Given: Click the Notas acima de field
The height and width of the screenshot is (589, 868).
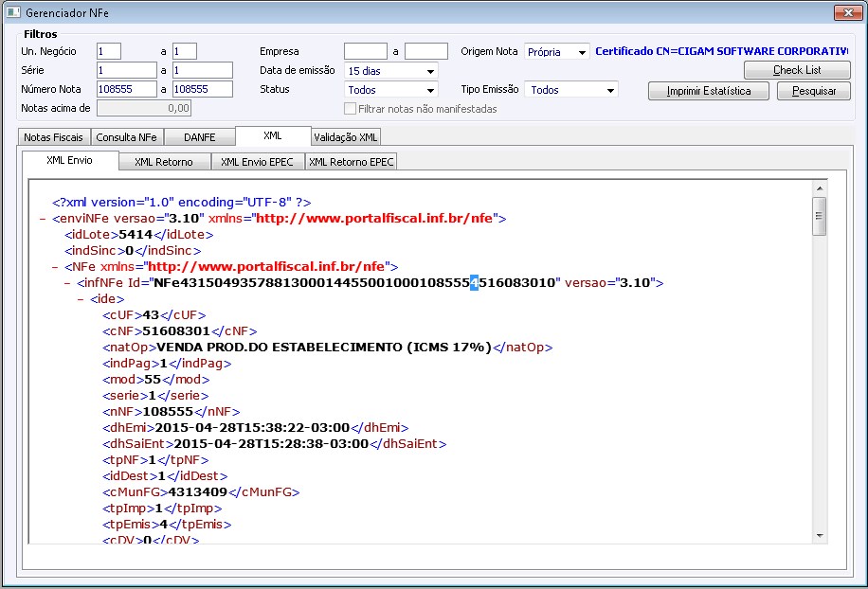Looking at the screenshot, I should tap(144, 108).
